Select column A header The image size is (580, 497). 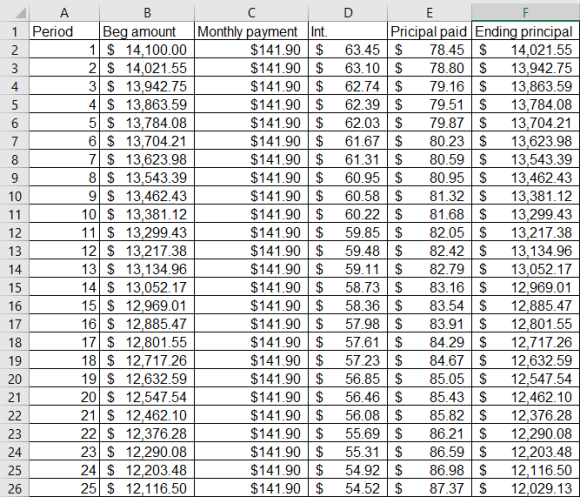click(64, 13)
